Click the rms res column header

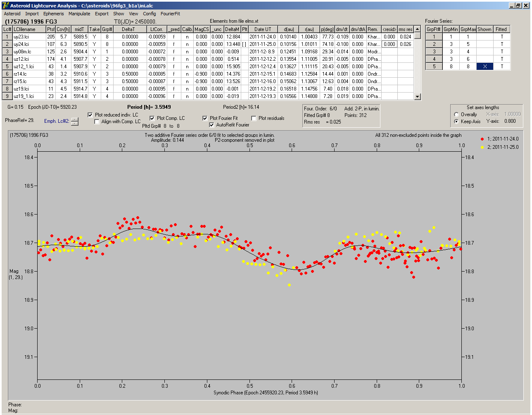[406, 29]
